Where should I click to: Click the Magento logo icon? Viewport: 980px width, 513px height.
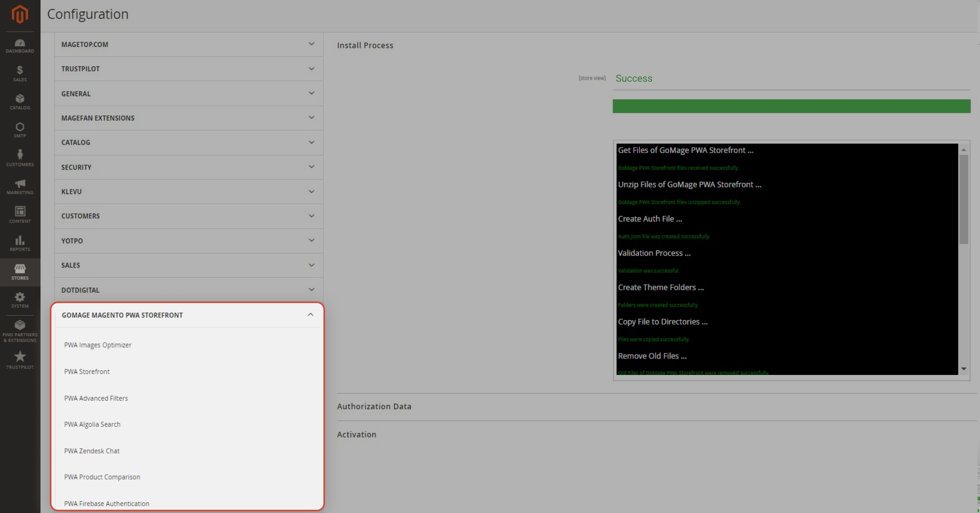[x=20, y=14]
